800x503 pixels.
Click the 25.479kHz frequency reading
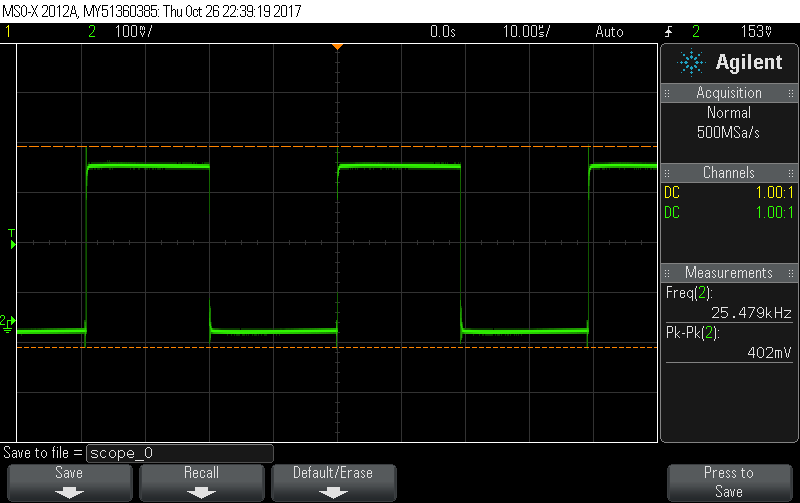click(x=751, y=313)
